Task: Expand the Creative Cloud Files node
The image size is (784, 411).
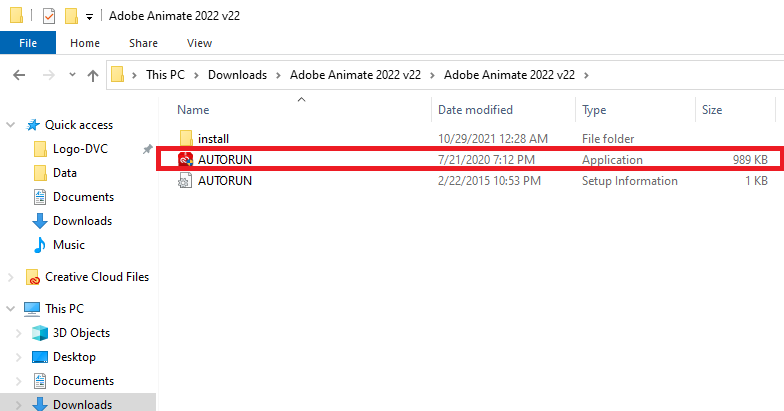Action: click(x=10, y=277)
